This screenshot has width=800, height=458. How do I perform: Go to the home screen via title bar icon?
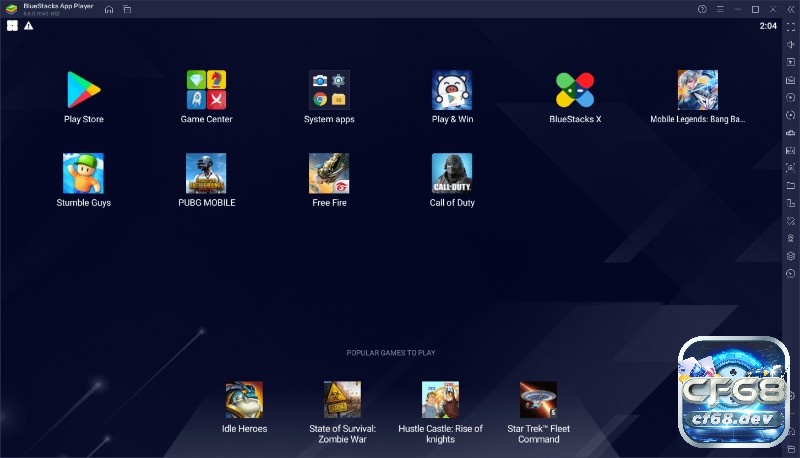(109, 9)
